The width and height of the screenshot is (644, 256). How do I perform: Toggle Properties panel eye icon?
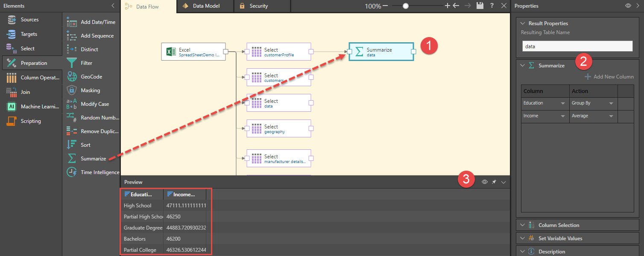[628, 6]
